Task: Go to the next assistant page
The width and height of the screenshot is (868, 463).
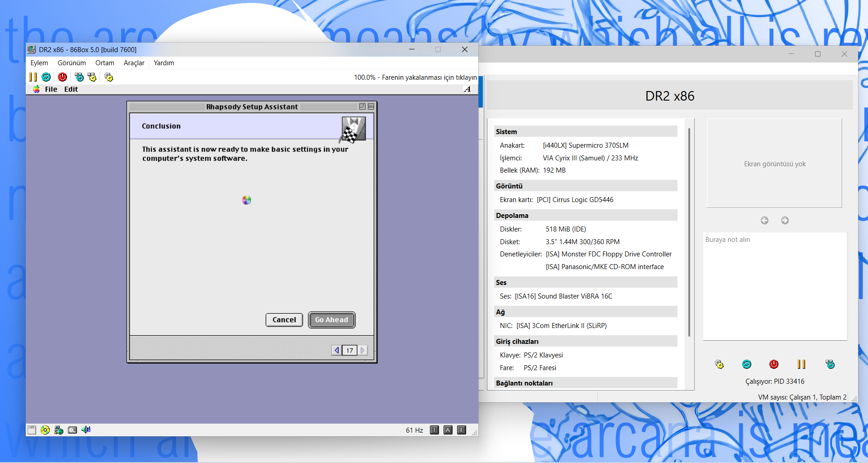Action: tap(362, 350)
